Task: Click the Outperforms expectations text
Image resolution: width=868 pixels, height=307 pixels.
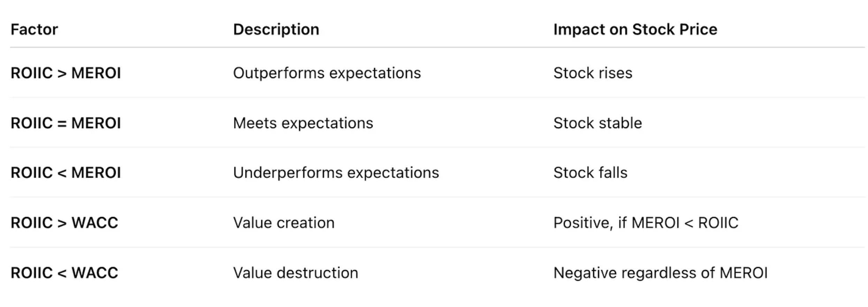Action: pyautogui.click(x=327, y=73)
